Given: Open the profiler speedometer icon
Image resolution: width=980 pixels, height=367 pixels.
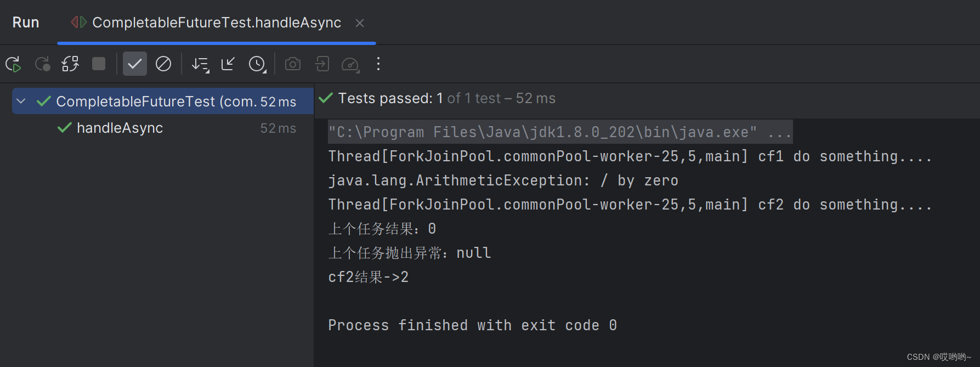Looking at the screenshot, I should pyautogui.click(x=350, y=64).
